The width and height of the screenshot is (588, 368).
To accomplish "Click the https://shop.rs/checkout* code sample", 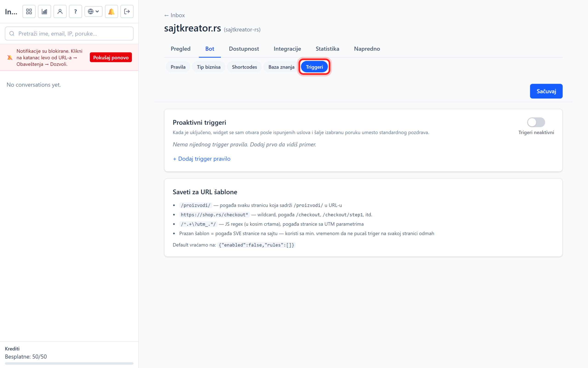I will click(x=215, y=215).
